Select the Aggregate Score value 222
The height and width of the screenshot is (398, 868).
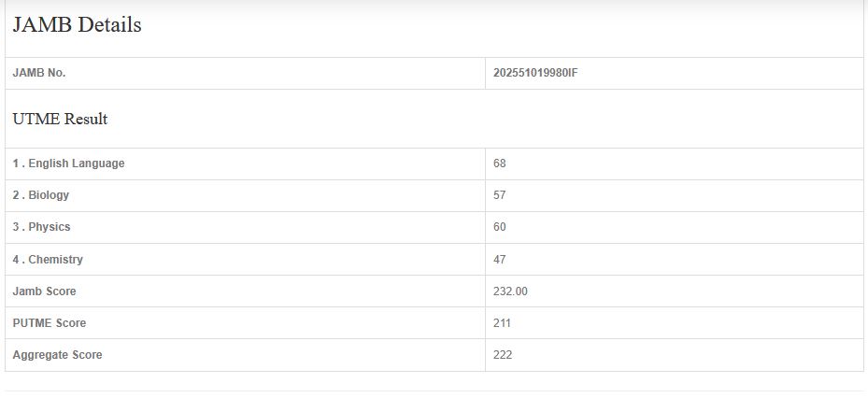[503, 354]
